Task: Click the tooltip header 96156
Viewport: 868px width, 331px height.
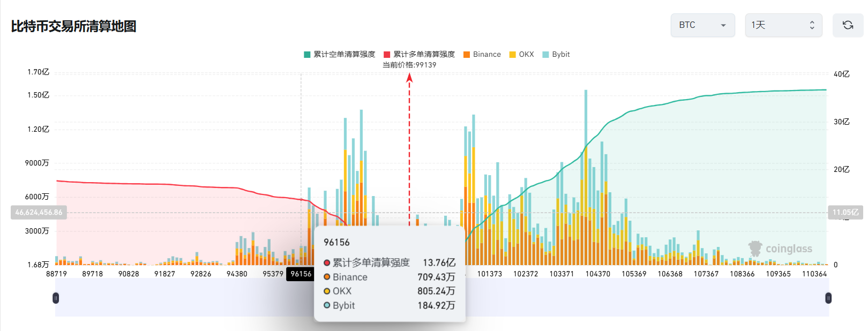Action: pos(336,242)
